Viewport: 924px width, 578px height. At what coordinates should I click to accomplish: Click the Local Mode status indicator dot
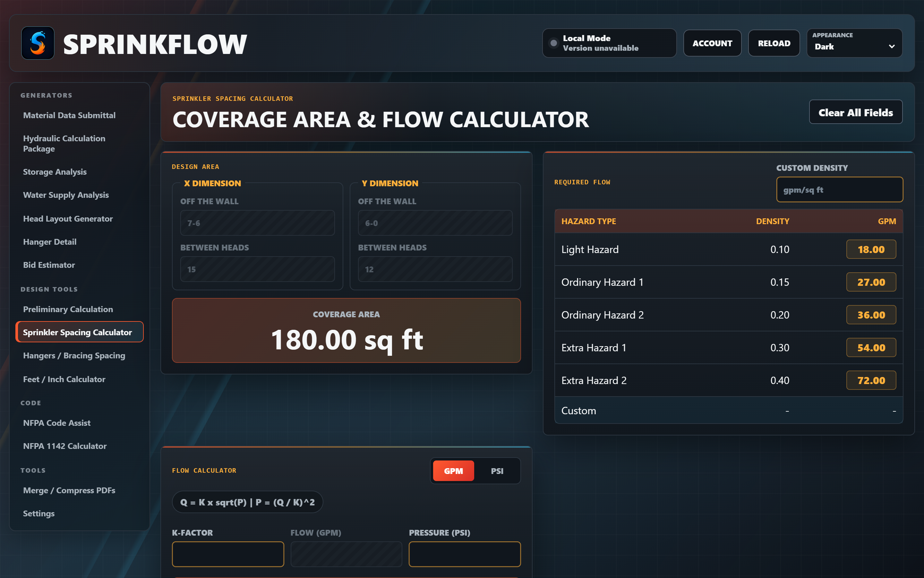click(554, 43)
